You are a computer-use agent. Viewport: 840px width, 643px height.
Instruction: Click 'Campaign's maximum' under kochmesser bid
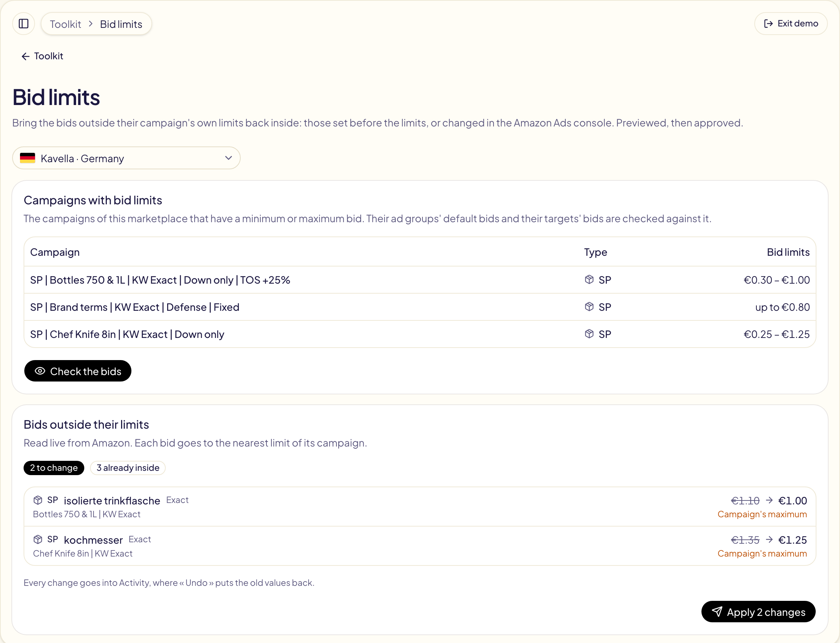click(762, 554)
